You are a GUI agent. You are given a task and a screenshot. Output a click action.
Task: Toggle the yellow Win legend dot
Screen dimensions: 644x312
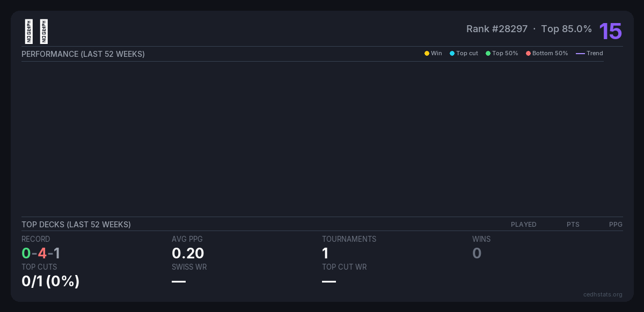click(427, 54)
